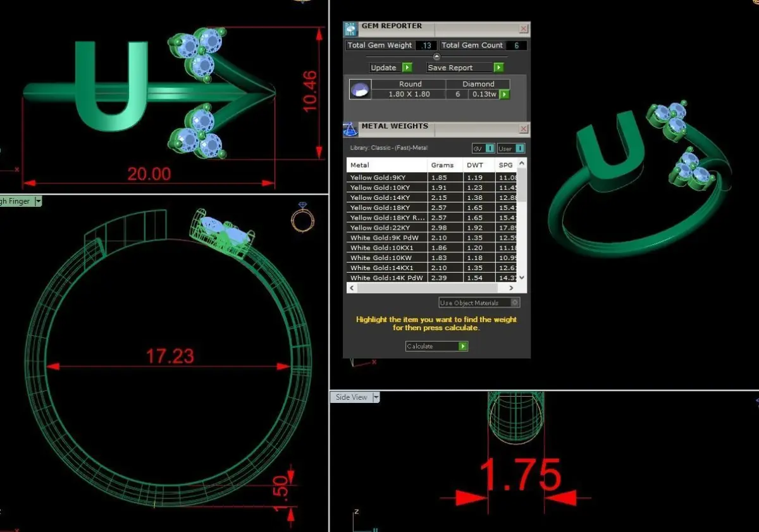Viewport: 759px width, 532px height.
Task: Toggle the GV library switch
Action: coord(483,149)
